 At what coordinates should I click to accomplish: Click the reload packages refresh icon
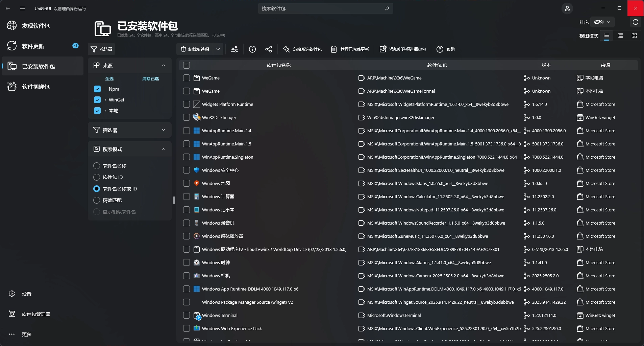635,22
